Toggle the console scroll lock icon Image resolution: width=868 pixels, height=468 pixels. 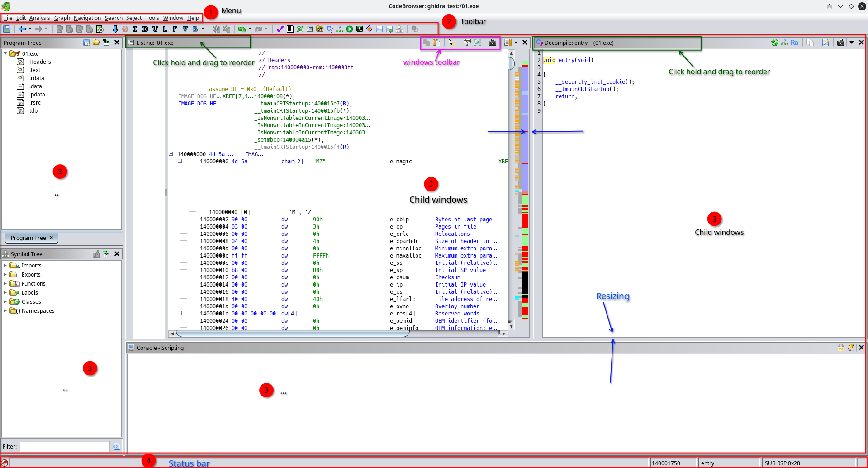(x=841, y=348)
